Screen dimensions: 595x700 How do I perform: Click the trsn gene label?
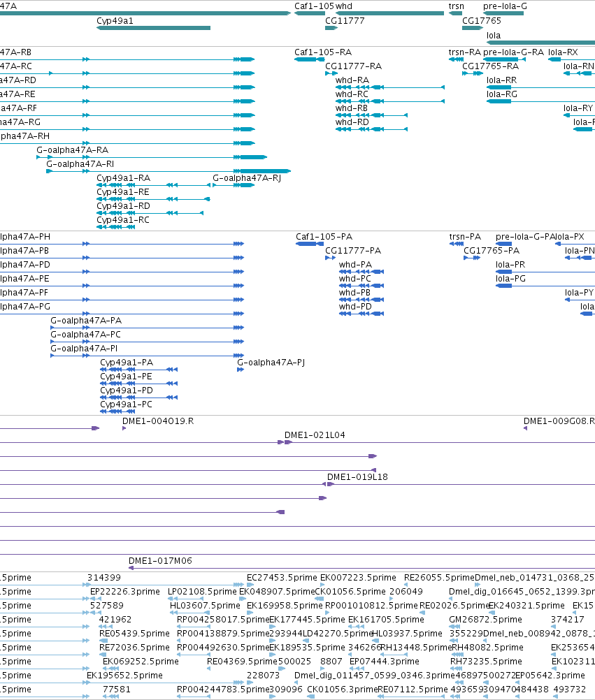[x=457, y=6]
